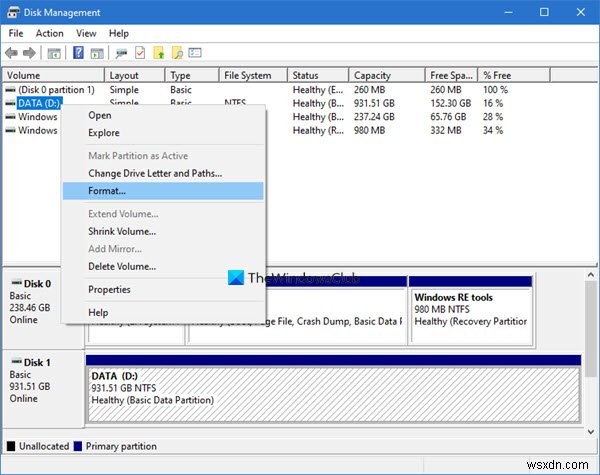Sort by the Free Space column header

tap(452, 75)
